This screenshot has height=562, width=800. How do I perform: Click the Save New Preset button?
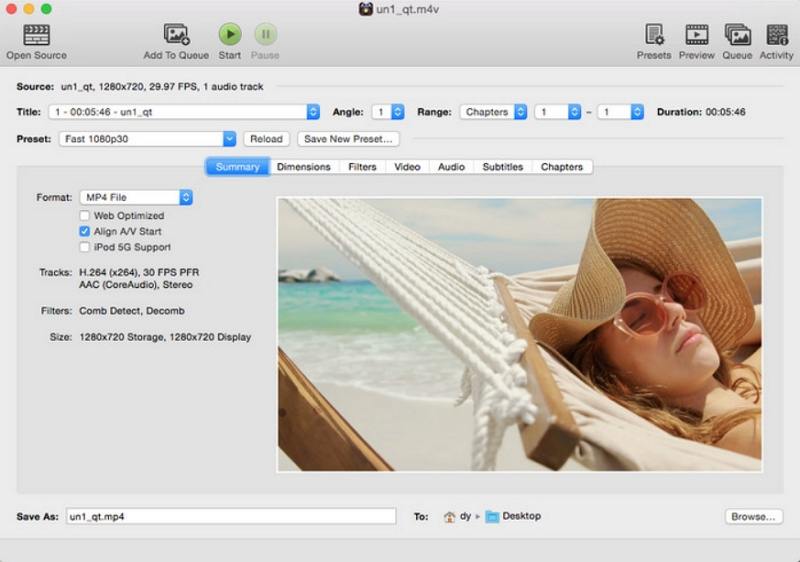pyautogui.click(x=348, y=139)
